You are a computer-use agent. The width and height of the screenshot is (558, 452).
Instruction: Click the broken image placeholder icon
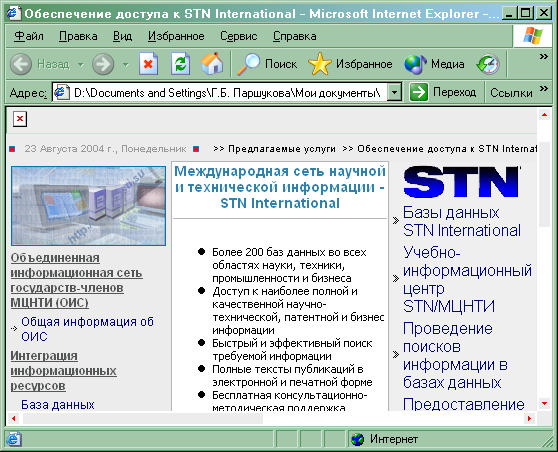[20, 119]
